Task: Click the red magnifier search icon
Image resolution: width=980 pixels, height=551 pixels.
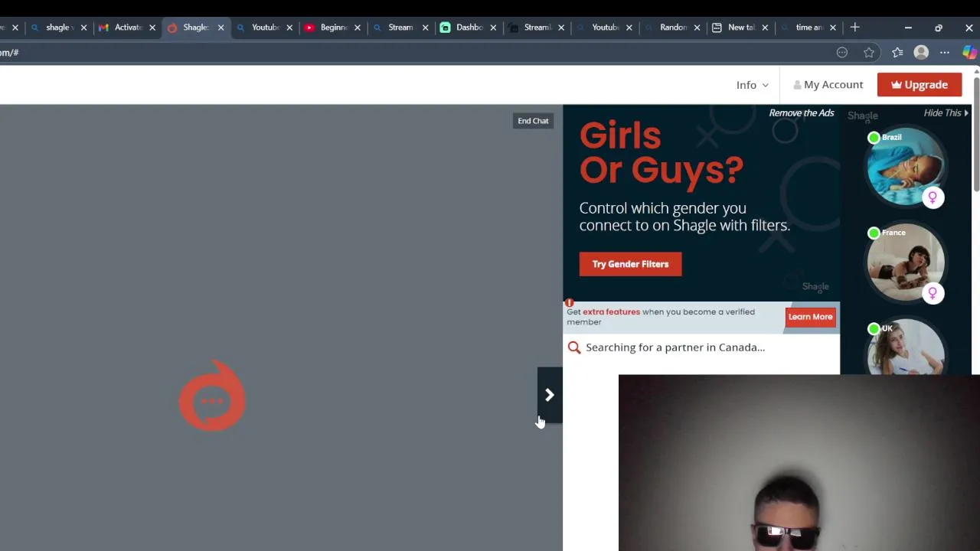Action: [574, 347]
